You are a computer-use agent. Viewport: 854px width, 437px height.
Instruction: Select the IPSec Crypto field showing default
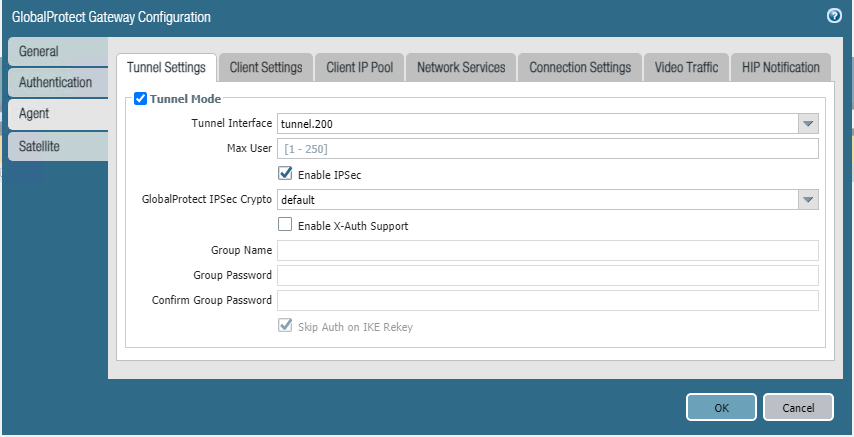(538, 199)
